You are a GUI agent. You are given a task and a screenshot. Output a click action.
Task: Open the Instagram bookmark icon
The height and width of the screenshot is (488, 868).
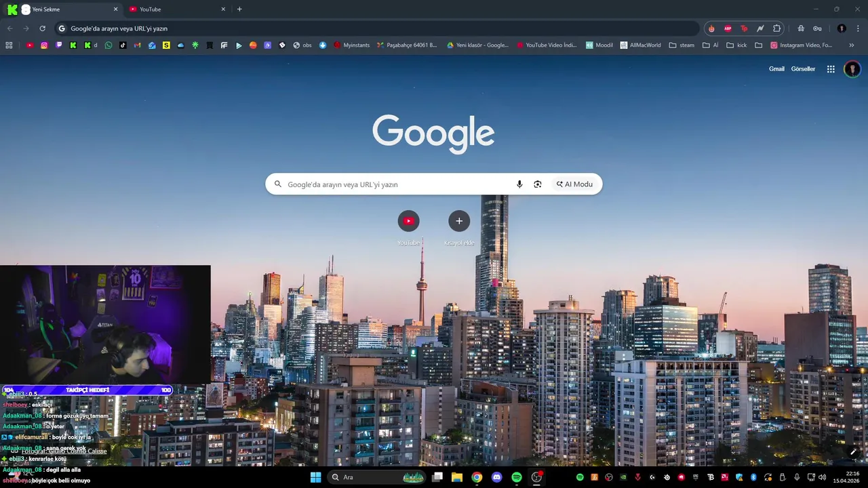[x=44, y=45]
